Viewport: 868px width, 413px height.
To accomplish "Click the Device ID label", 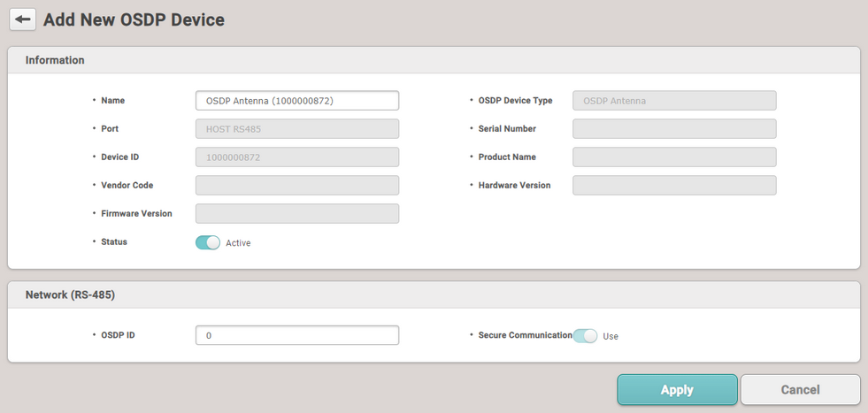I will (x=120, y=157).
